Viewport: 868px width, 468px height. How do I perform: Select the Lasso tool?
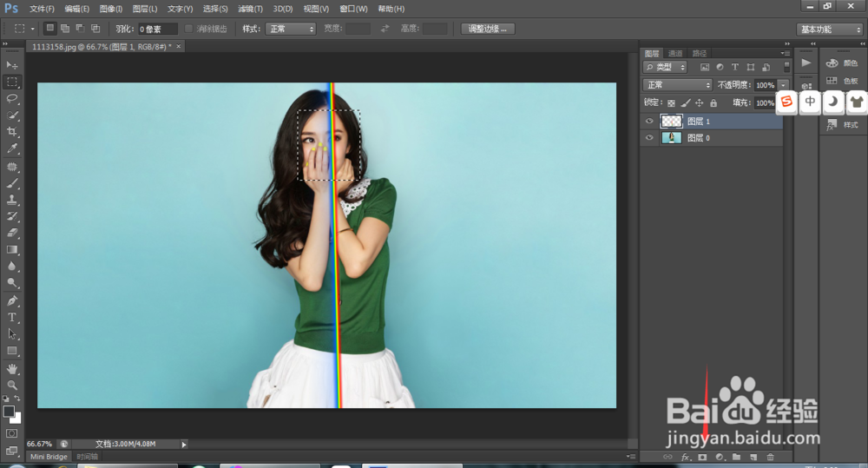11,99
